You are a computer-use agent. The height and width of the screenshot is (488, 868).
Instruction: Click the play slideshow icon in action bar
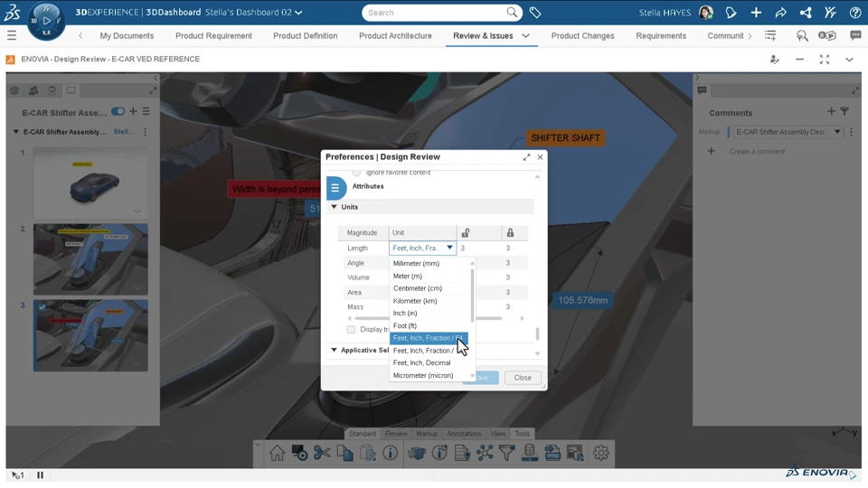299,453
